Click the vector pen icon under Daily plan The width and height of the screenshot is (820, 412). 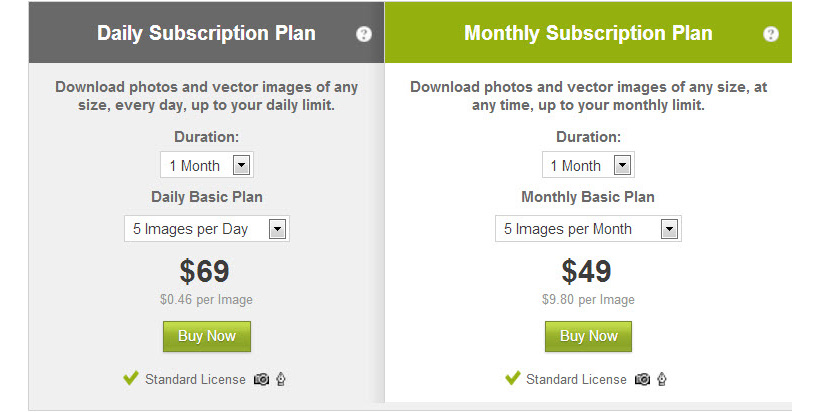(281, 379)
